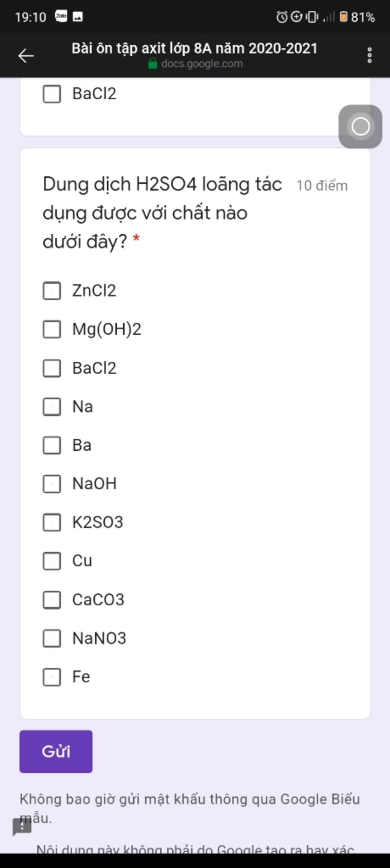Image resolution: width=390 pixels, height=868 pixels.
Task: Select the K2SO3 checkbox
Action: [52, 522]
